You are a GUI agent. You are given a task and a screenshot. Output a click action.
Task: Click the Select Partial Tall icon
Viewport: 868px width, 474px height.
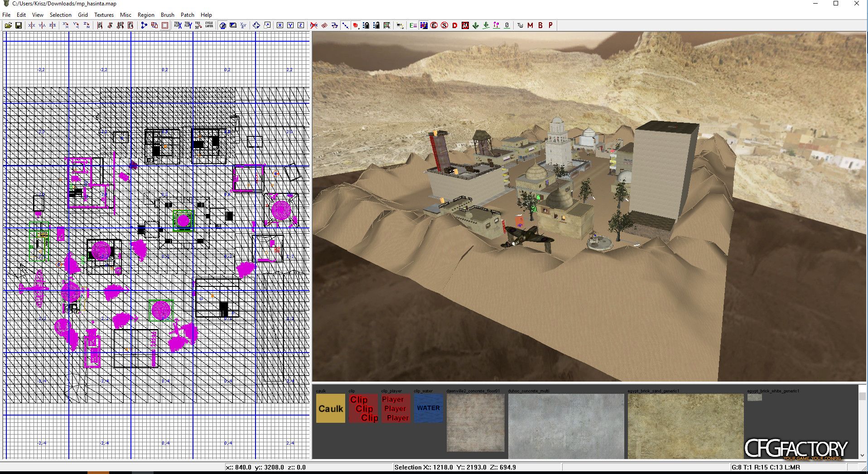[x=121, y=25]
